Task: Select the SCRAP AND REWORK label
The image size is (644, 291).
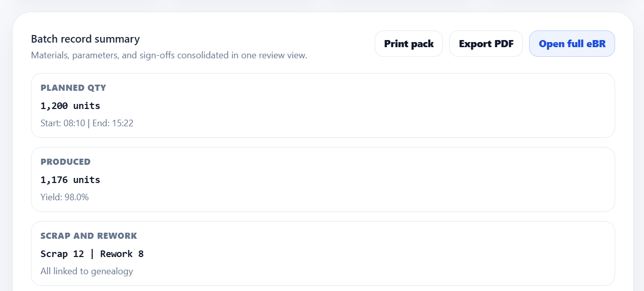Action: click(x=89, y=236)
